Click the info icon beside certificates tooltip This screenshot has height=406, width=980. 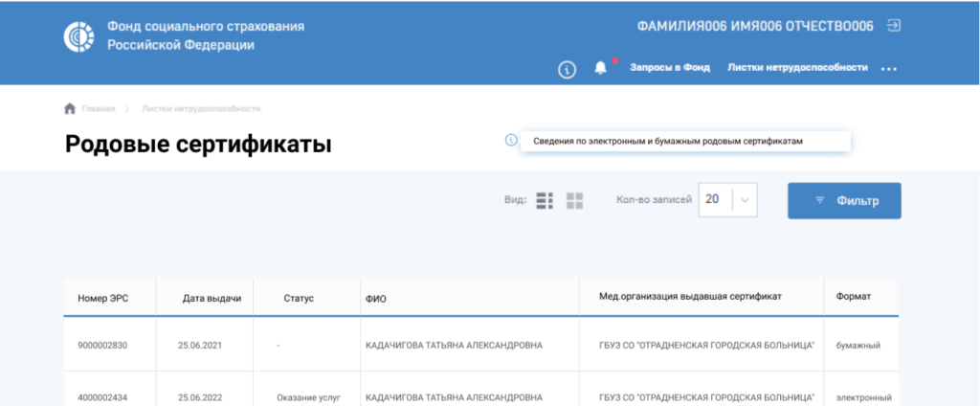511,141
